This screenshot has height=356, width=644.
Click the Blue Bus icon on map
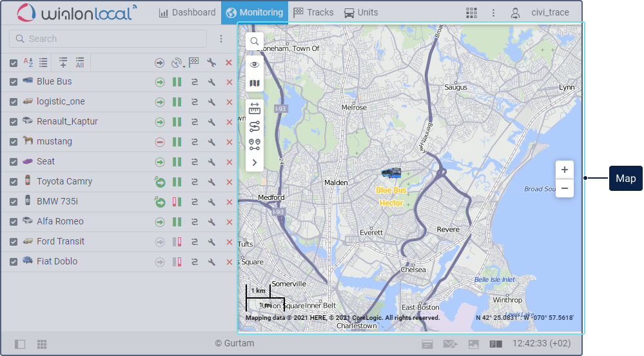click(x=391, y=173)
